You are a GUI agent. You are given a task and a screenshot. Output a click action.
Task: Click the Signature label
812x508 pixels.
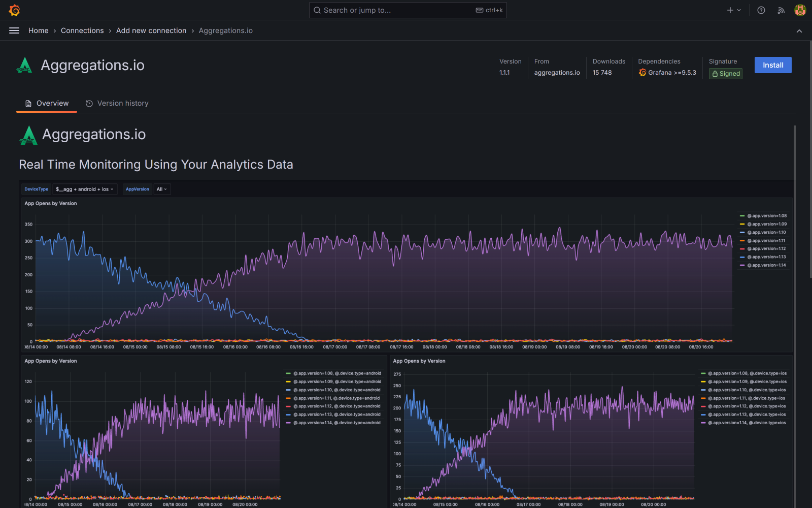tap(723, 61)
